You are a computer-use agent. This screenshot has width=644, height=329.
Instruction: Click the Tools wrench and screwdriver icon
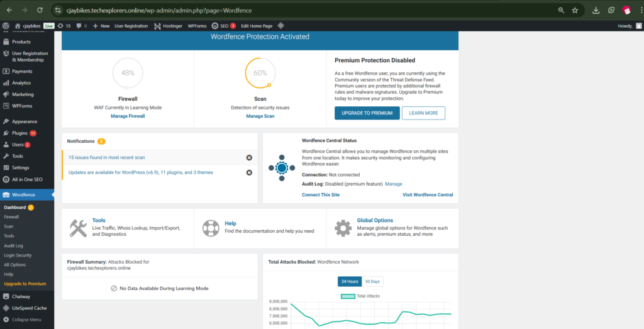click(x=78, y=228)
